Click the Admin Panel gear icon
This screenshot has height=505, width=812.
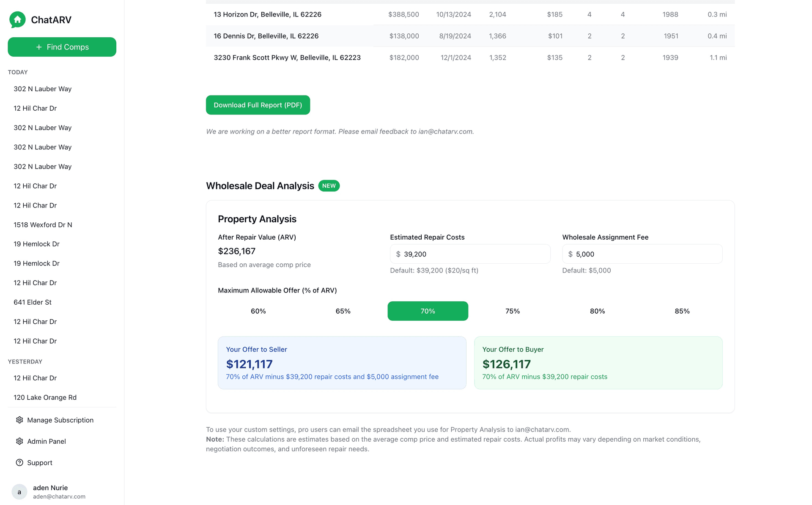point(19,441)
